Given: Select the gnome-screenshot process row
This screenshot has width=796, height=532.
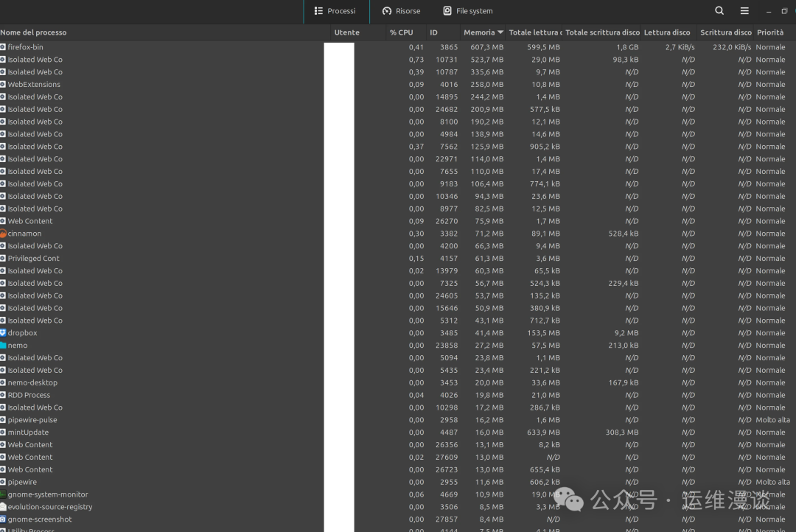Looking at the screenshot, I should [398, 519].
